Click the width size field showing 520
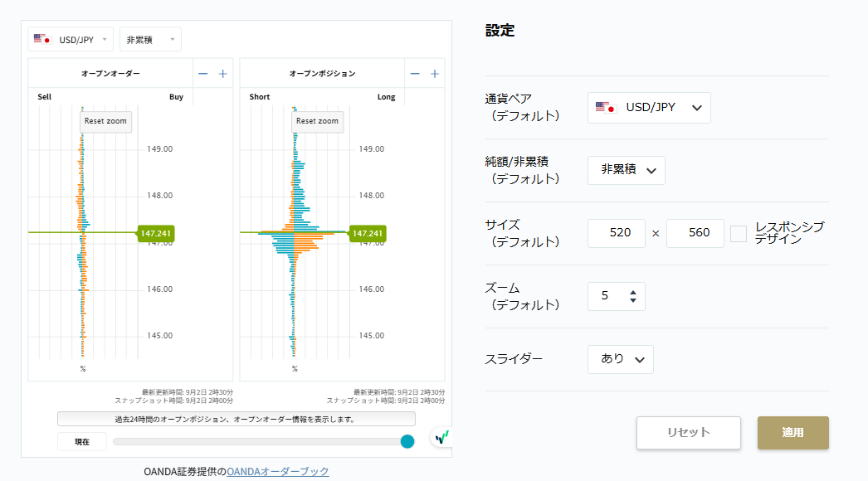Screen dimensions: 868x481 [616, 233]
